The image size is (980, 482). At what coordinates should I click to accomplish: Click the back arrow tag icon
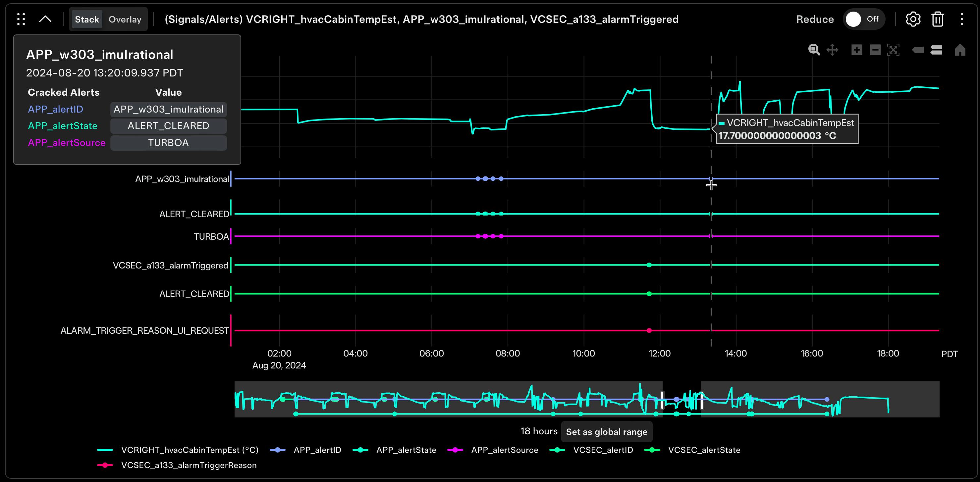pos(917,49)
